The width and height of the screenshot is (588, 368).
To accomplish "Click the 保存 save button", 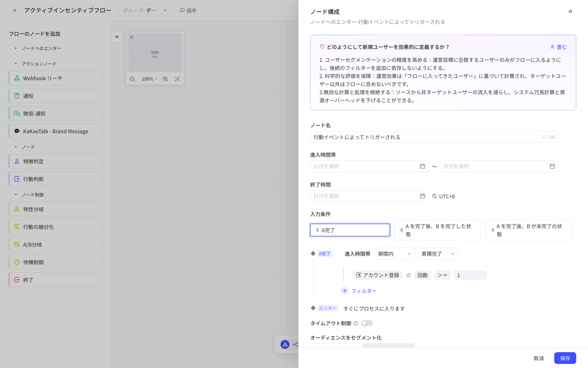I will (565, 358).
